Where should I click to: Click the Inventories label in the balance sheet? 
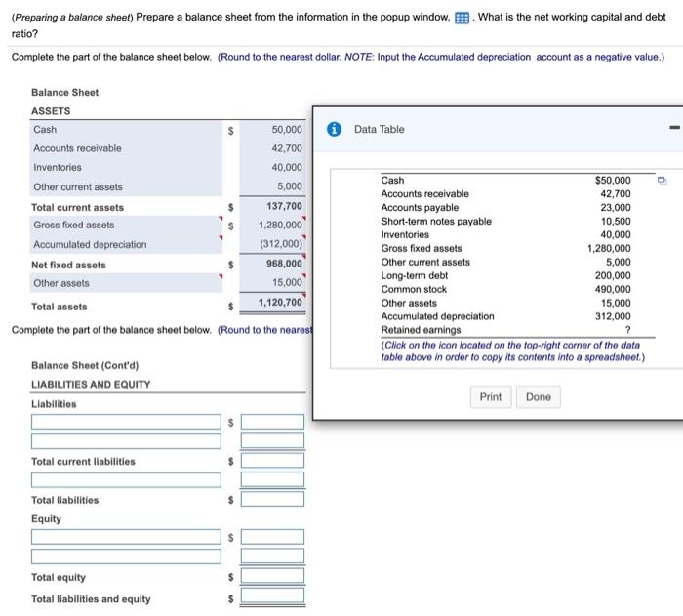click(x=57, y=167)
